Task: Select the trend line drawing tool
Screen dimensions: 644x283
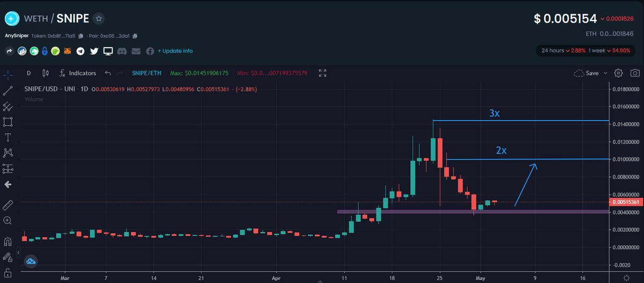Action: pos(8,91)
